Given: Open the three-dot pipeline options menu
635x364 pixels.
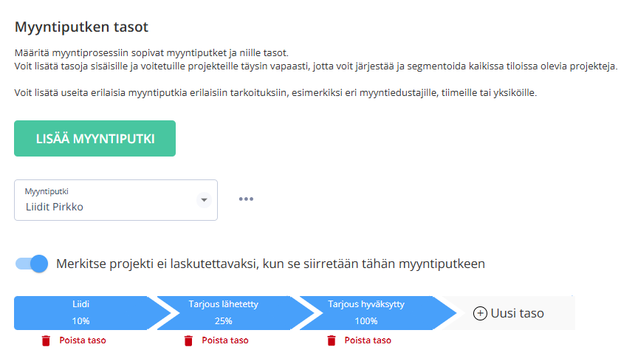Looking at the screenshot, I should (246, 199).
